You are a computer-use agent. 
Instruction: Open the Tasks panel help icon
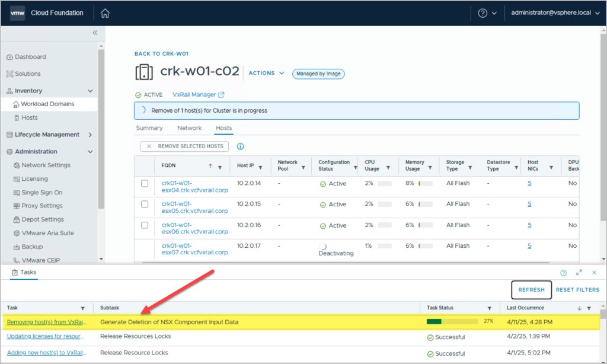click(564, 273)
